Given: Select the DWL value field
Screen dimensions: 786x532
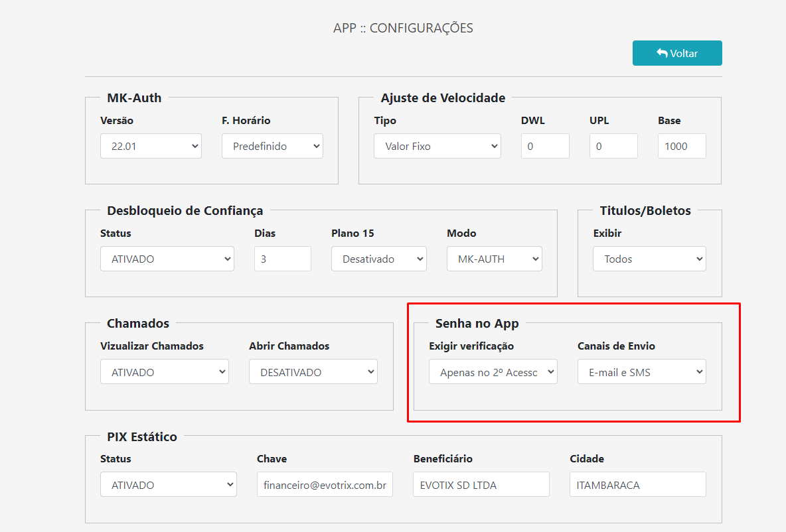Looking at the screenshot, I should [544, 146].
